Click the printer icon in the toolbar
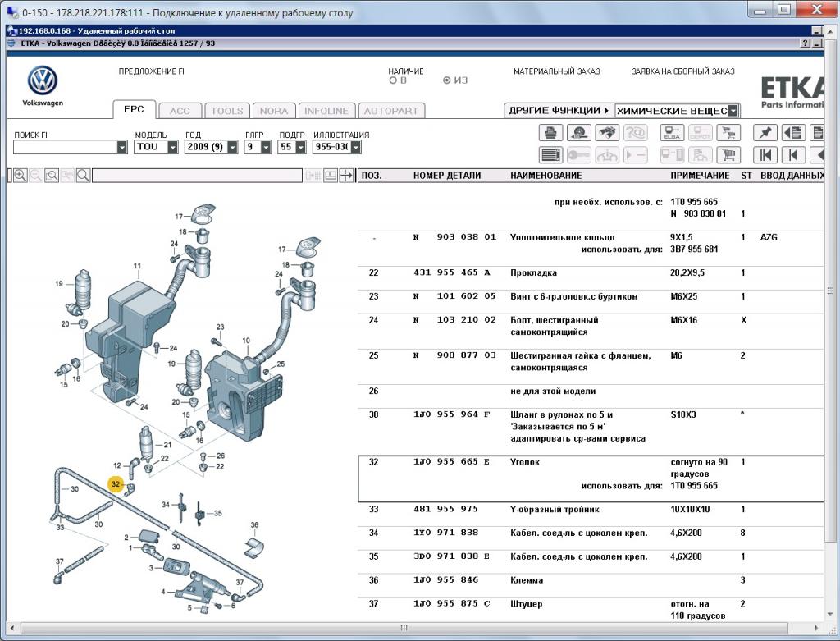The height and width of the screenshot is (641, 840). (x=550, y=132)
